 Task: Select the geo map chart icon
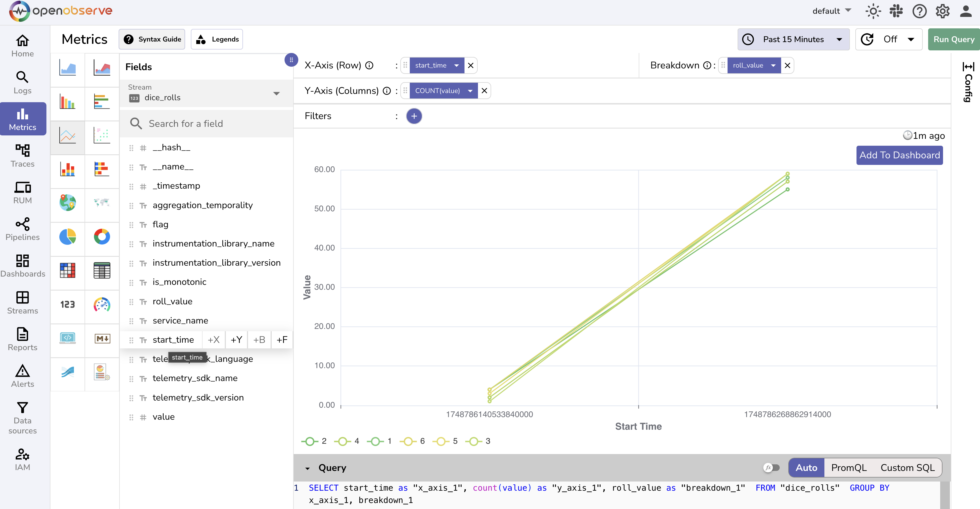68,203
